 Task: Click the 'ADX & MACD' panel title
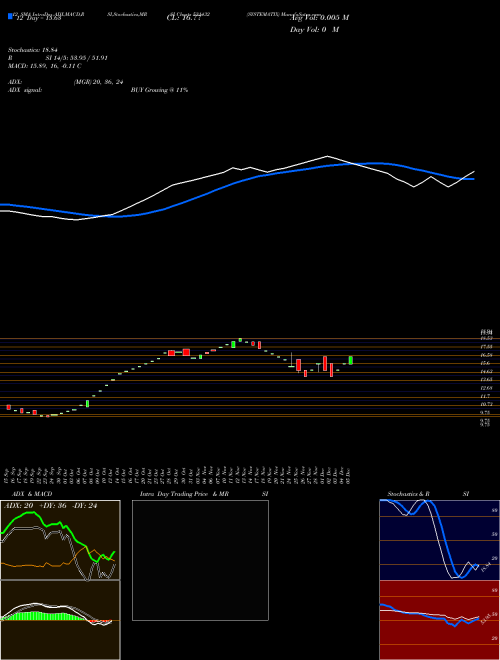(32, 494)
